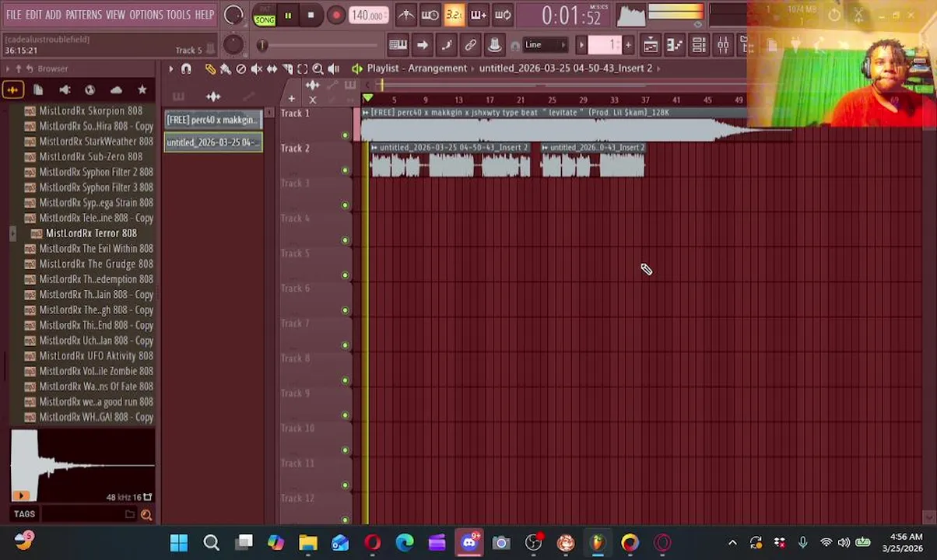Select the Delete tool in playlist toolbar

tap(240, 69)
